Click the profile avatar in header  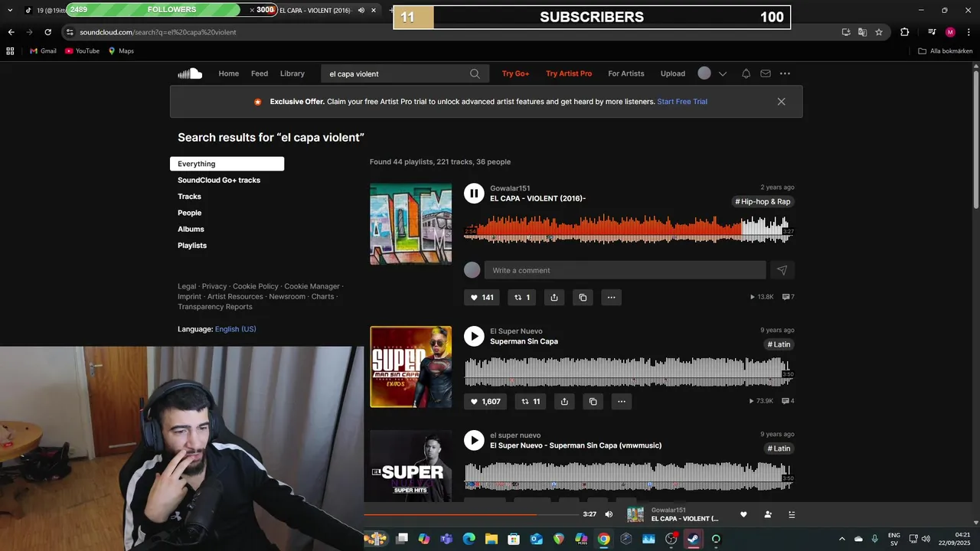(x=704, y=73)
